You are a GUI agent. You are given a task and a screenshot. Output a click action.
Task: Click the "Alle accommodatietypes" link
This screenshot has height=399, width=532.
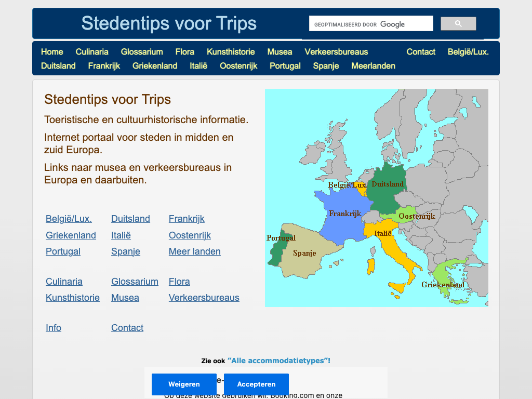(279, 361)
